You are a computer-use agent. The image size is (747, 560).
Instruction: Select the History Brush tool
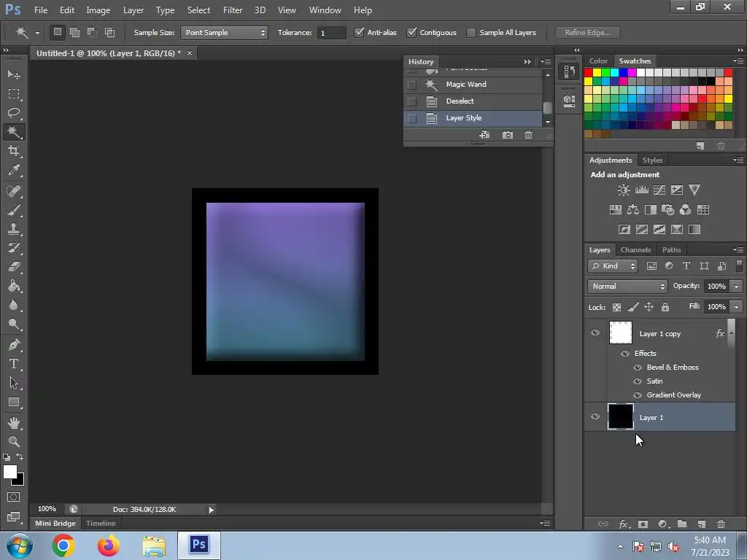pos(14,248)
